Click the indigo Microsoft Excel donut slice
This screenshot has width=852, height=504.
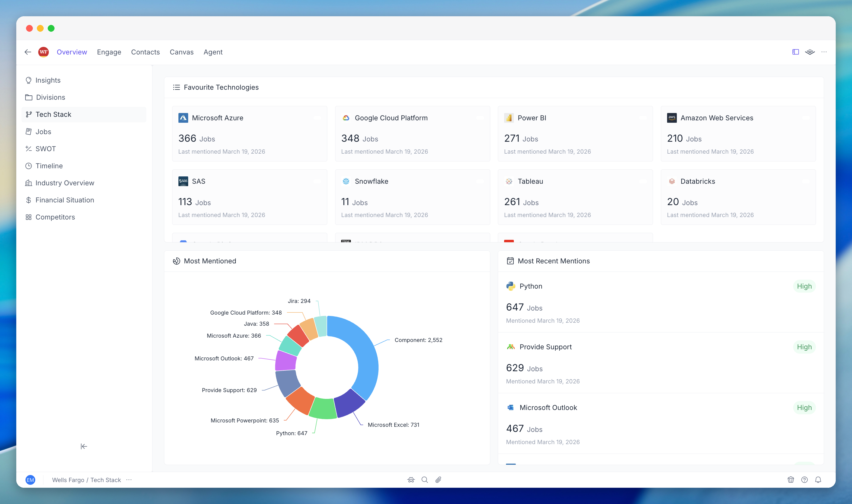(x=349, y=403)
